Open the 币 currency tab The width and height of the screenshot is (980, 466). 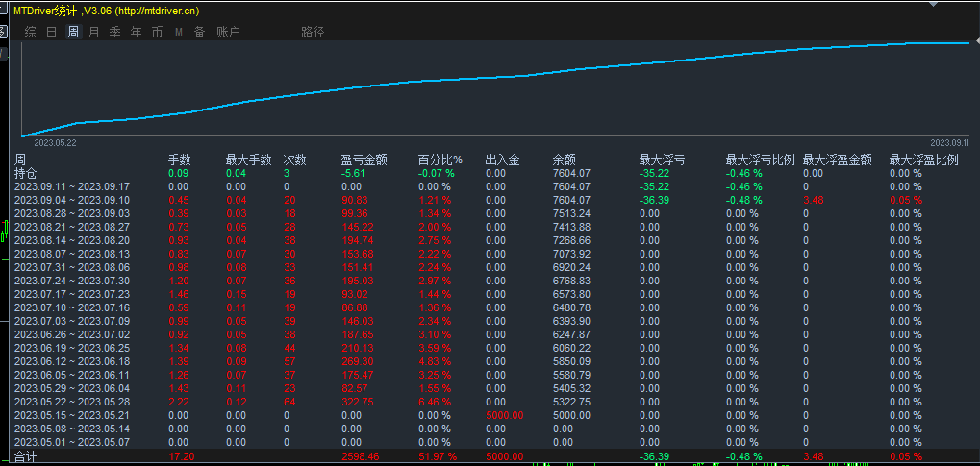pos(157,32)
